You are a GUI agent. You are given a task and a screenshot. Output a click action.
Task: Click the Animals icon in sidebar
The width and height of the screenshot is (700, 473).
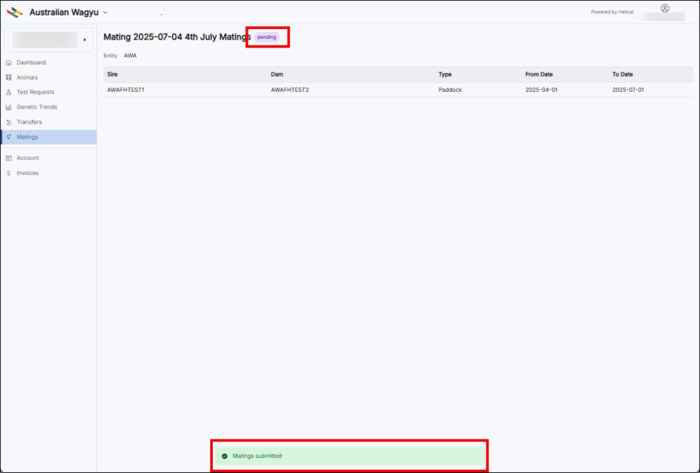(x=9, y=77)
